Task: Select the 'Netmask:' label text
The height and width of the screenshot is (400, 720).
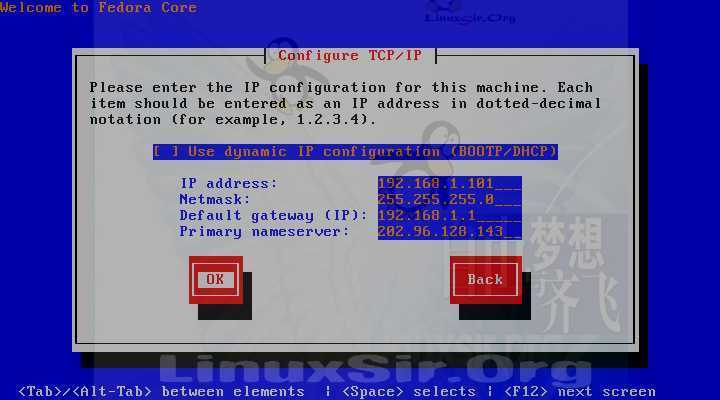Action: tap(215, 199)
